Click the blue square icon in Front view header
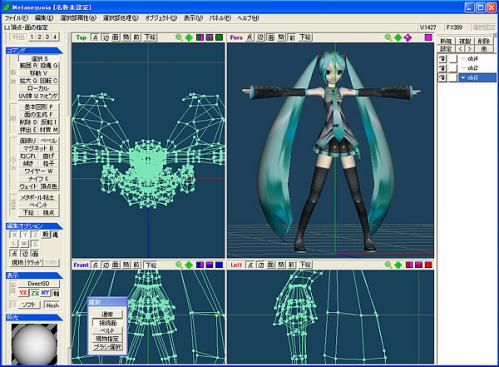 (x=219, y=265)
